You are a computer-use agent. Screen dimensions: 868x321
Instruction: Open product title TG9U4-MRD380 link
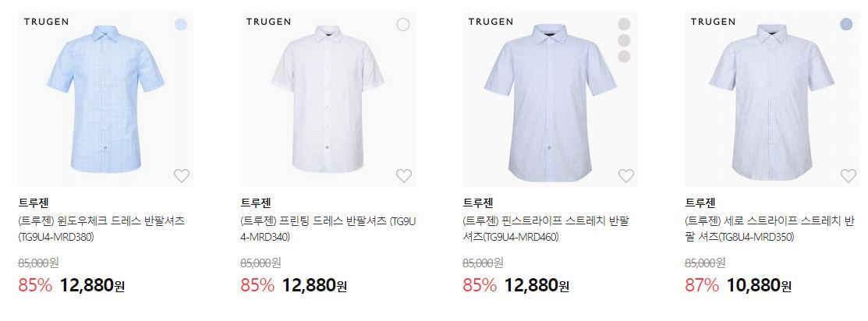coord(102,229)
